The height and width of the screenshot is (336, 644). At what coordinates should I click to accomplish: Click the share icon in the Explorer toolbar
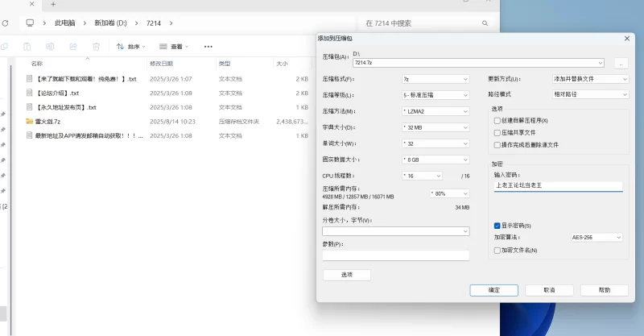point(73,47)
